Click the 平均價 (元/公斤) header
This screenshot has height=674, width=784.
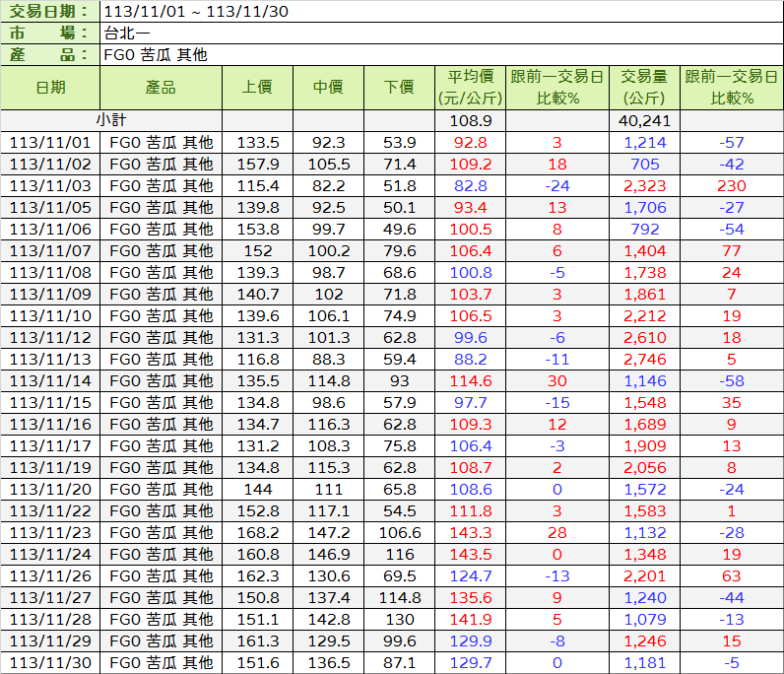point(470,88)
